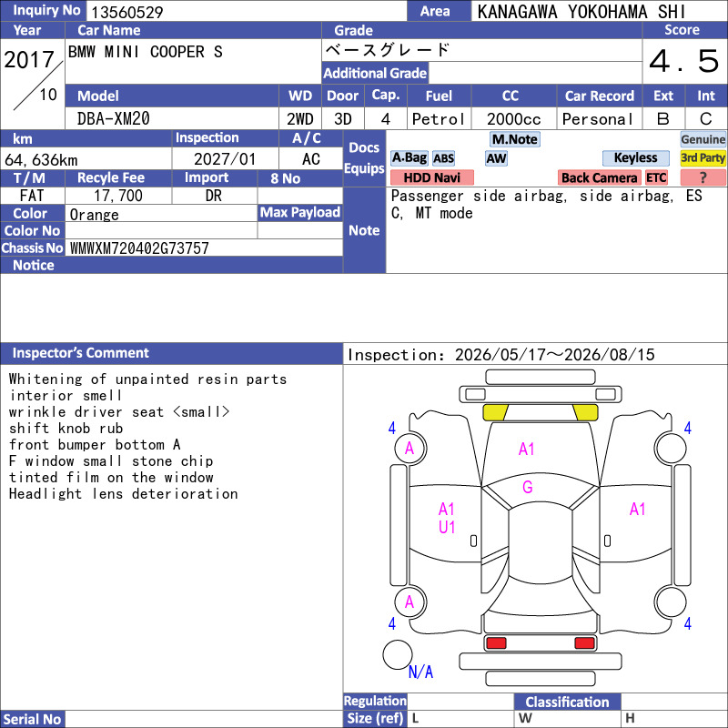Click the left yellow headlight on diagram
728x728 pixels.
[x=495, y=412]
